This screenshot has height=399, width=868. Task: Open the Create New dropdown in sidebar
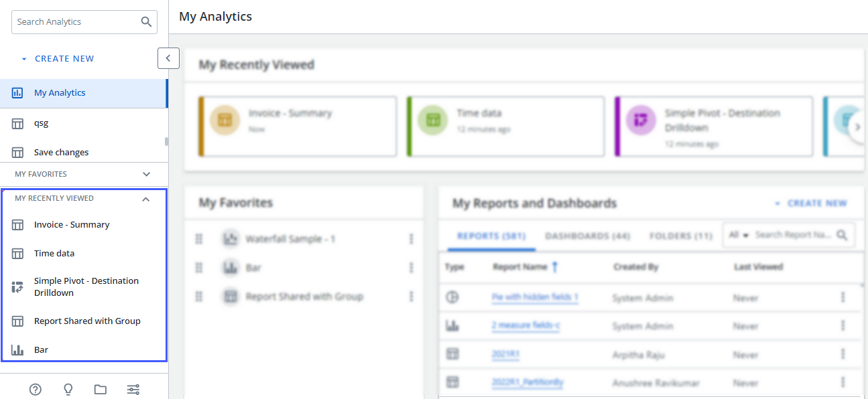point(58,59)
